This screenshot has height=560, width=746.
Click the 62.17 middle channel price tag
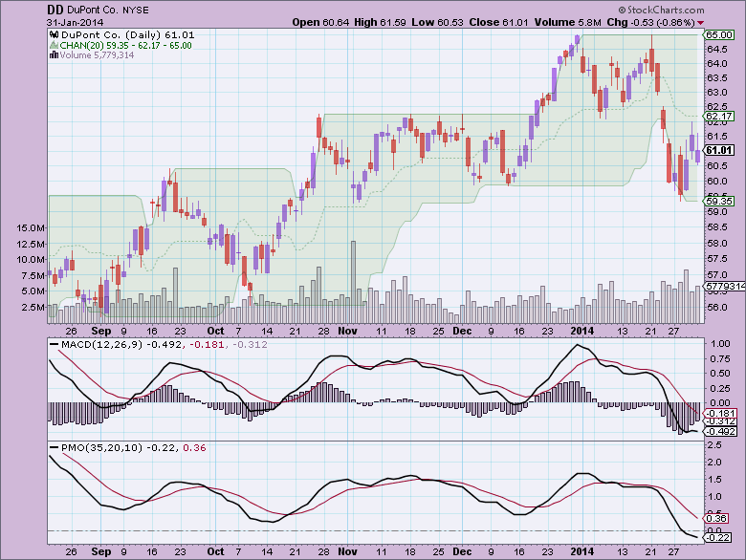719,117
